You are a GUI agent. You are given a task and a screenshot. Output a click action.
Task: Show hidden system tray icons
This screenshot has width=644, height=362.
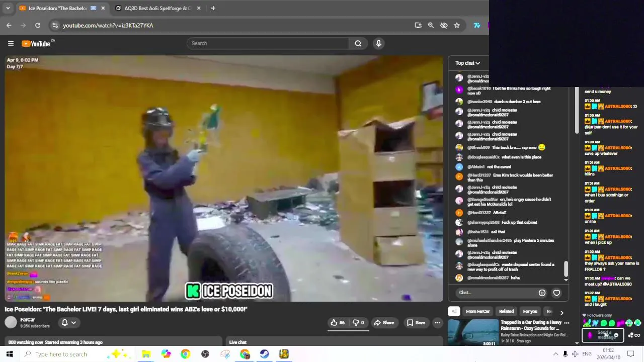[x=555, y=354]
